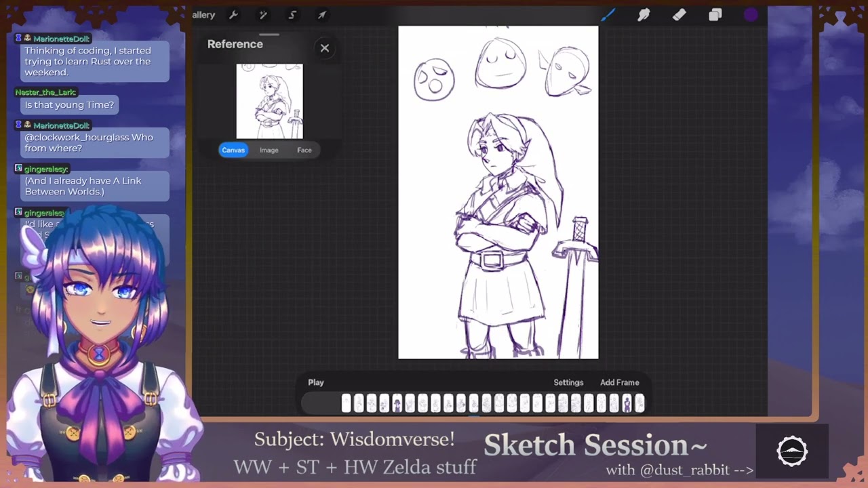This screenshot has width=868, height=488.
Task: Open the Gallery from the top bar
Action: [203, 15]
